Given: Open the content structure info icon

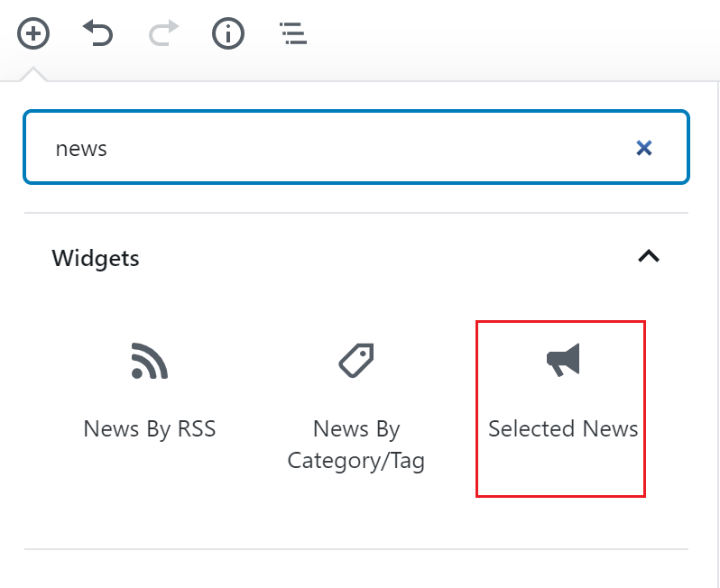Looking at the screenshot, I should (x=228, y=33).
